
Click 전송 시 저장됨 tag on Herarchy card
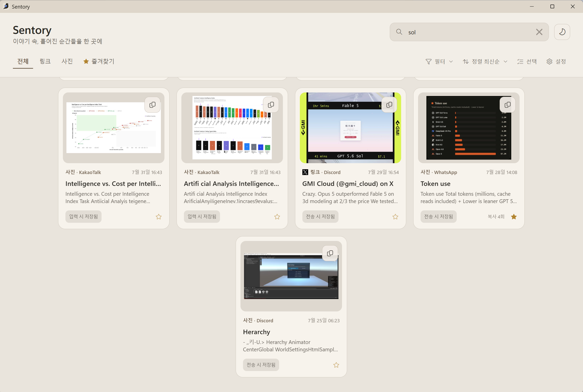261,365
